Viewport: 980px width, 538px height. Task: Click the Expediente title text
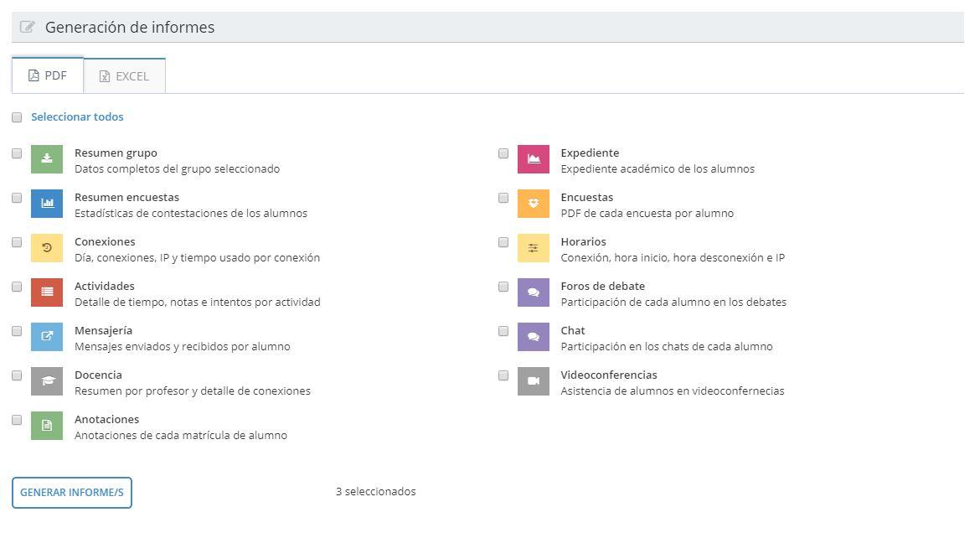click(590, 153)
